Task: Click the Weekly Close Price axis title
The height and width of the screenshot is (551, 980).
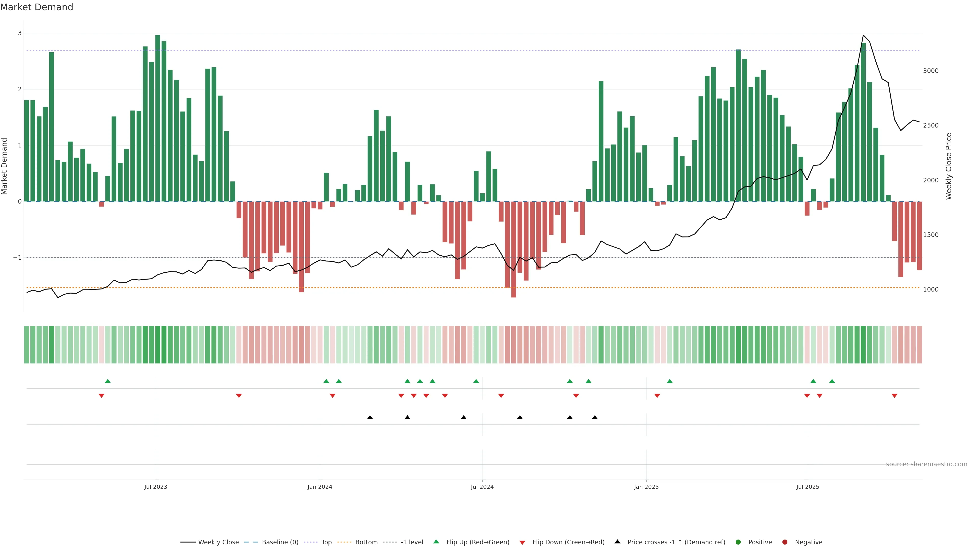Action: pos(948,166)
